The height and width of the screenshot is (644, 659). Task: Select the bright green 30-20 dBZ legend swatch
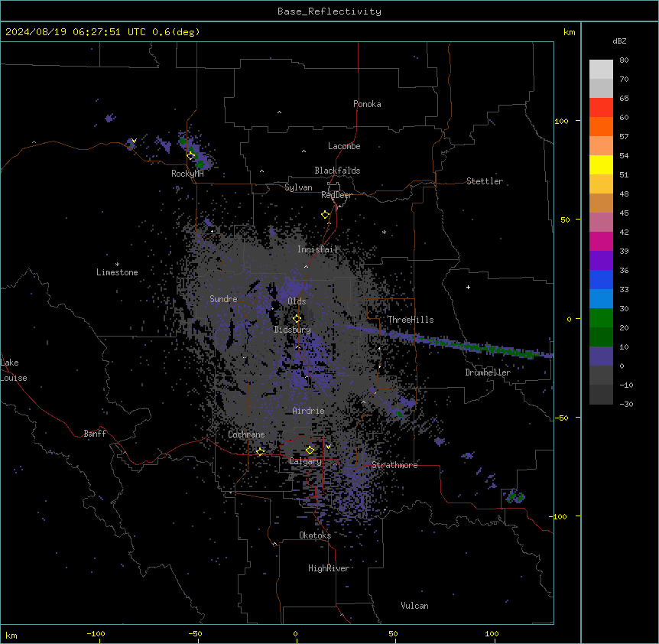point(601,318)
